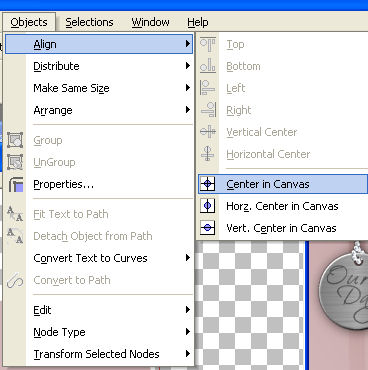Click the UnGroup icon
Screen dimensions: 368x370
(x=15, y=162)
